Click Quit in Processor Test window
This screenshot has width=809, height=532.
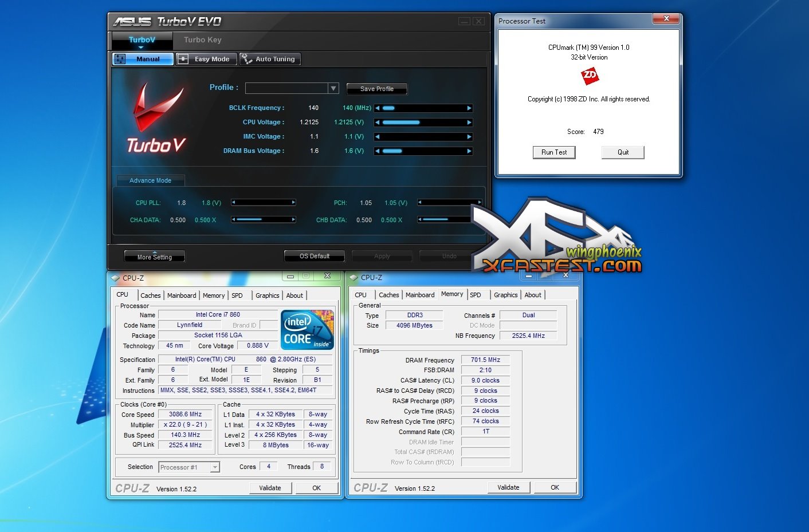[623, 152]
